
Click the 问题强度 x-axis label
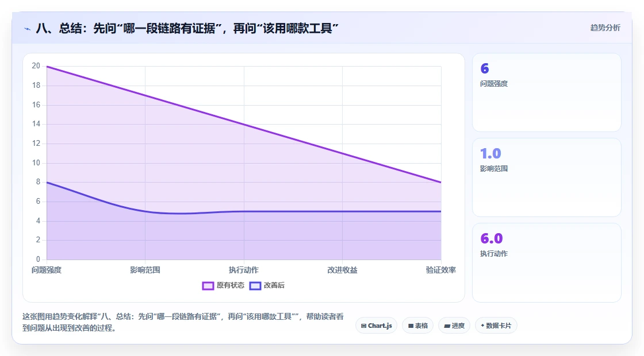coord(47,270)
